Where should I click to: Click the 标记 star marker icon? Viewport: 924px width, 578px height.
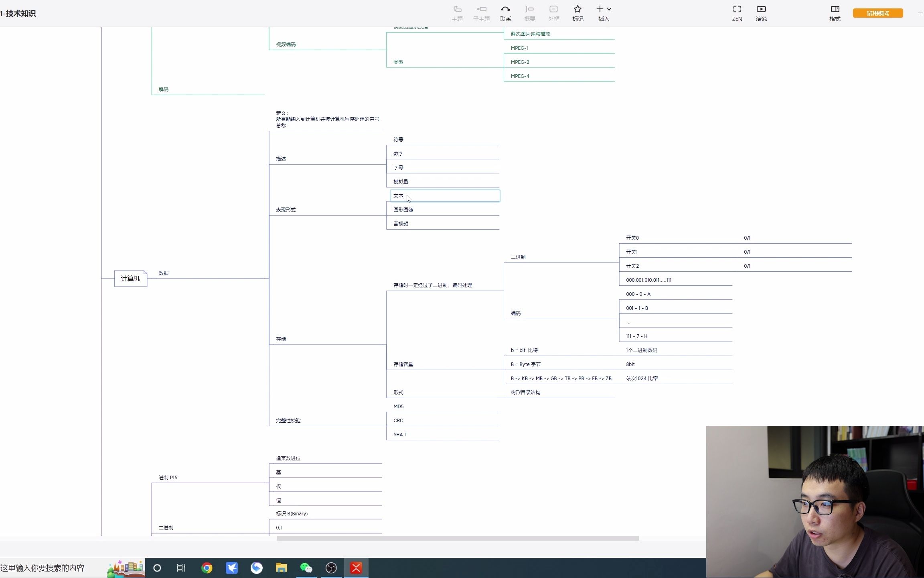pyautogui.click(x=577, y=9)
